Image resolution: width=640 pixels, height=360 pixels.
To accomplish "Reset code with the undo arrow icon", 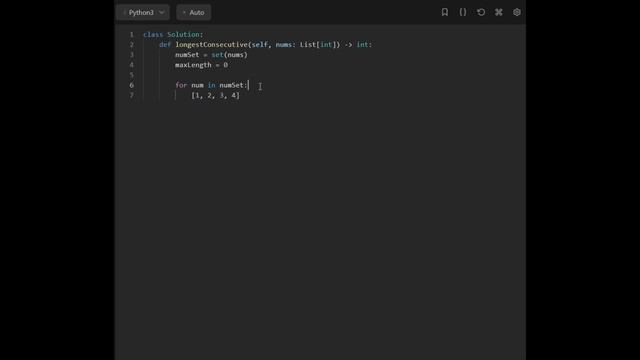I will pyautogui.click(x=481, y=12).
